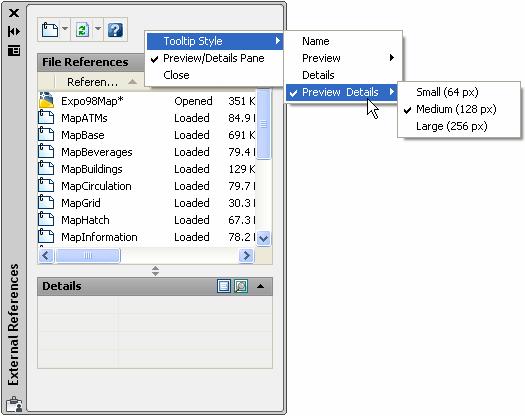This screenshot has height=416, width=525.
Task: Open the palette Properties menu icon
Action: (x=14, y=50)
